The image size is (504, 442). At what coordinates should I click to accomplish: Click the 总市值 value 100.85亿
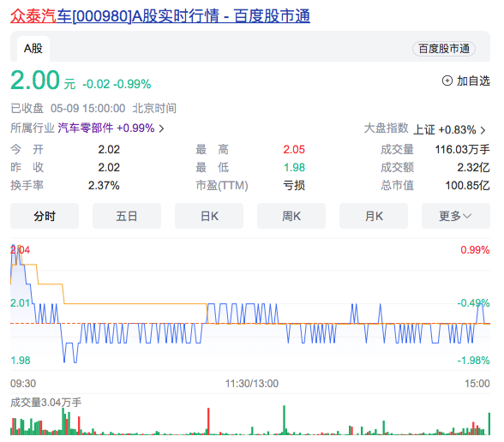pyautogui.click(x=467, y=185)
